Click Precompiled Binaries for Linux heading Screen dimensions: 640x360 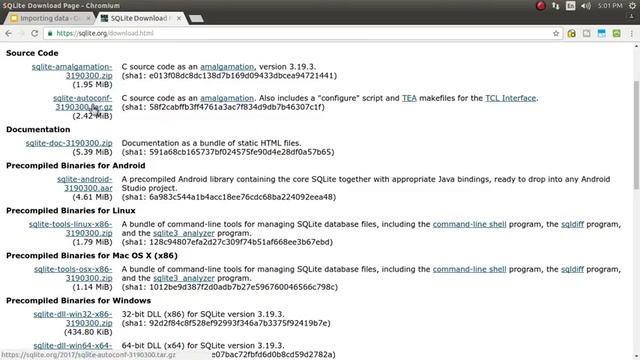point(71,211)
